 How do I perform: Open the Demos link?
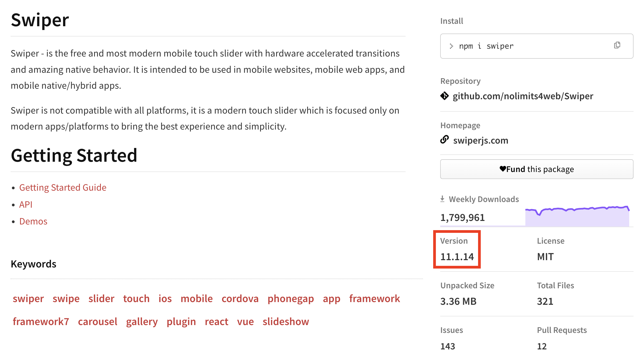pos(33,221)
